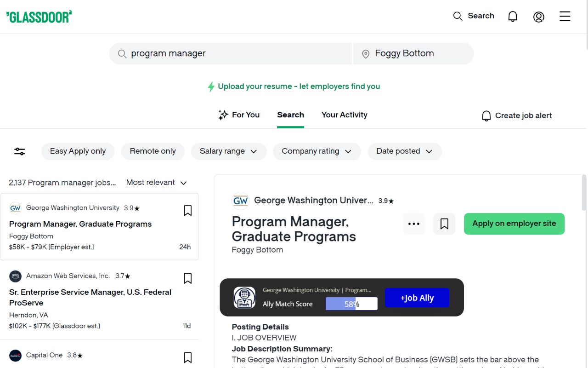Open the hamburger menu
Viewport: 588px width, 368px height.
pos(565,17)
